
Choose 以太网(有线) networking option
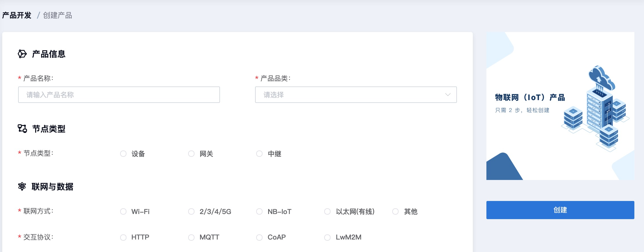327,211
